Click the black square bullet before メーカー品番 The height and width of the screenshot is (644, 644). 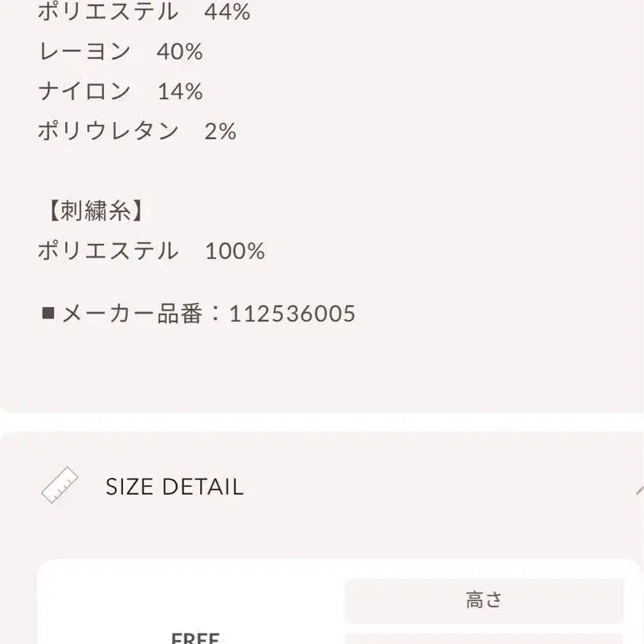(x=48, y=314)
